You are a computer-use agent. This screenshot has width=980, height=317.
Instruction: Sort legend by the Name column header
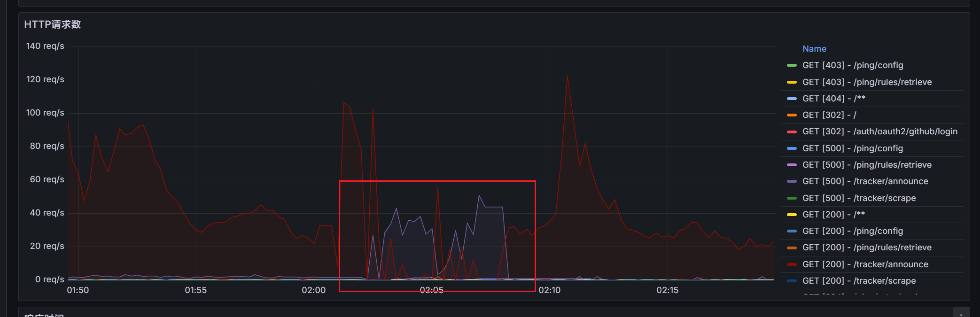coord(814,49)
